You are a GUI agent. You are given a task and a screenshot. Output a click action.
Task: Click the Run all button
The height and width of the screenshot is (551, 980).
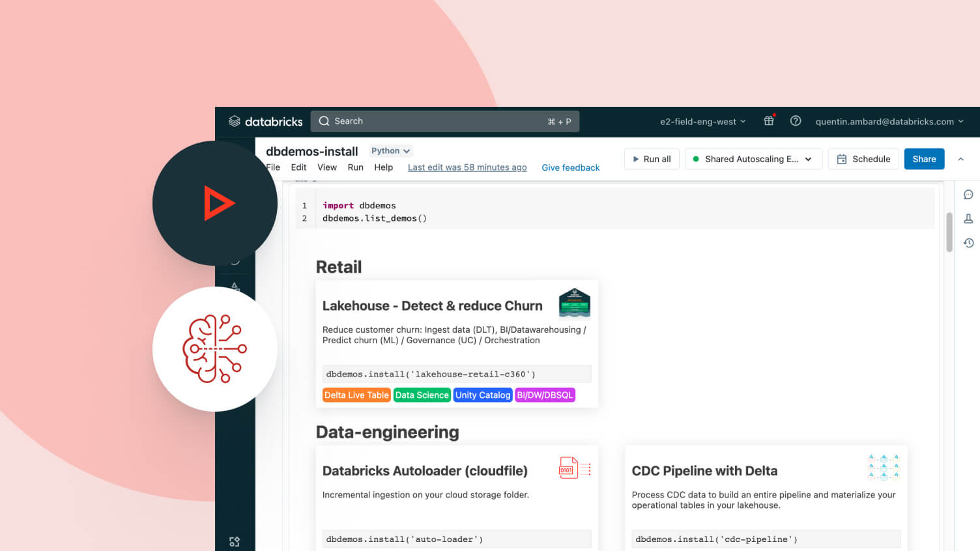tap(652, 159)
